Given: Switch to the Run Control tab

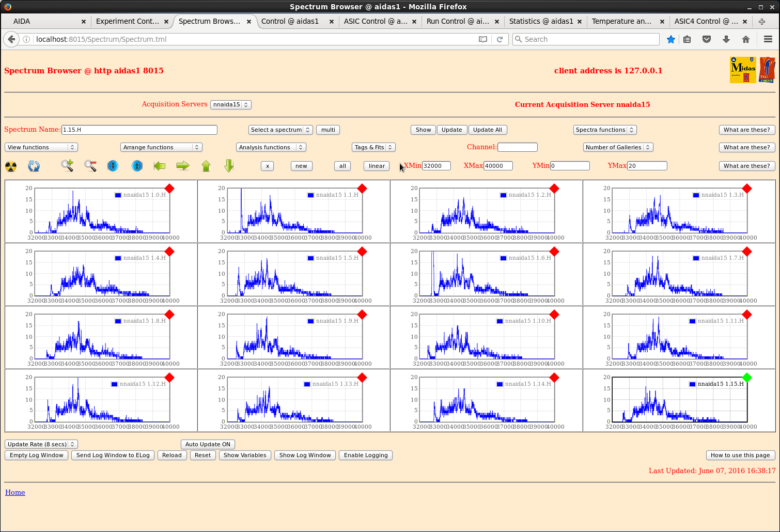Looking at the screenshot, I should click(x=457, y=21).
